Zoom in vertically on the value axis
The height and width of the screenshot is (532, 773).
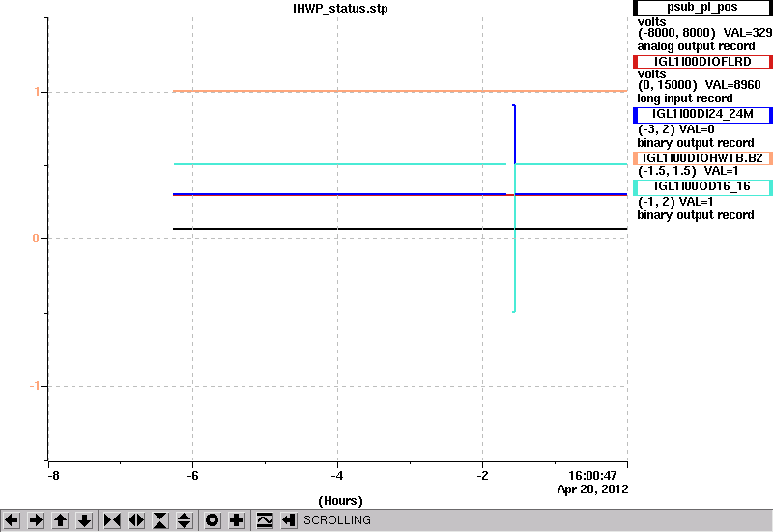pos(160,520)
